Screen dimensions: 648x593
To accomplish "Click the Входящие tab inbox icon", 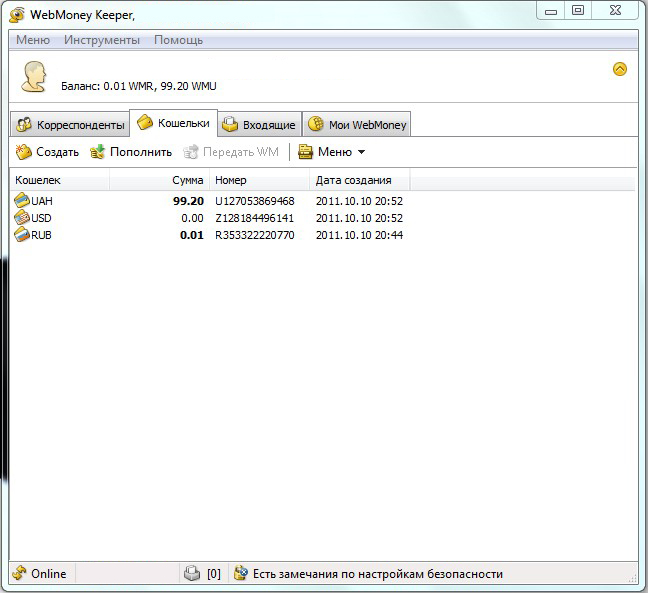I will click(230, 124).
